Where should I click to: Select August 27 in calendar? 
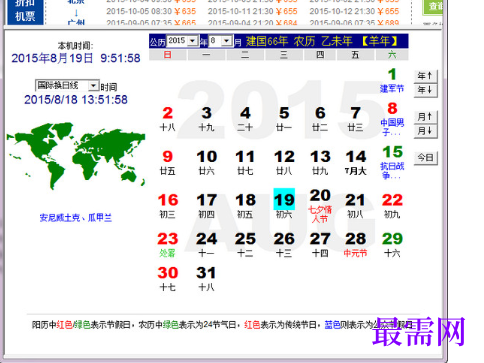click(x=320, y=244)
